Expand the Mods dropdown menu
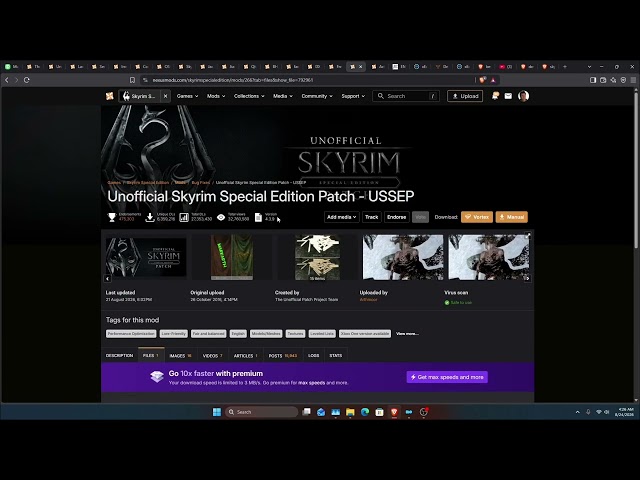640x480 pixels. (x=216, y=96)
